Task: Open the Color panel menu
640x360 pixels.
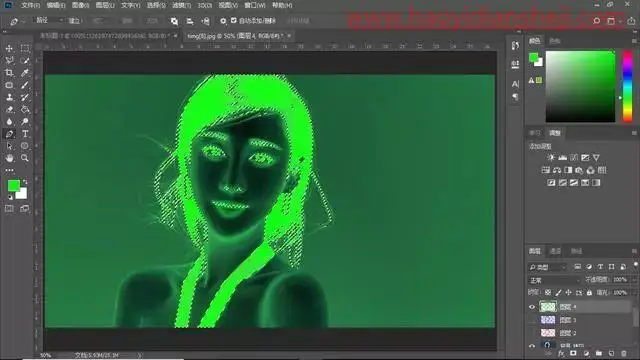Action: click(634, 41)
